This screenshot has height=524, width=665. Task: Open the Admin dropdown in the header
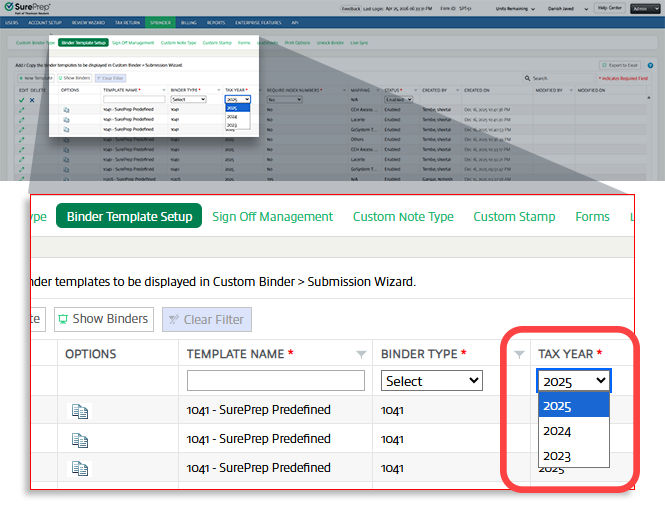click(x=645, y=8)
